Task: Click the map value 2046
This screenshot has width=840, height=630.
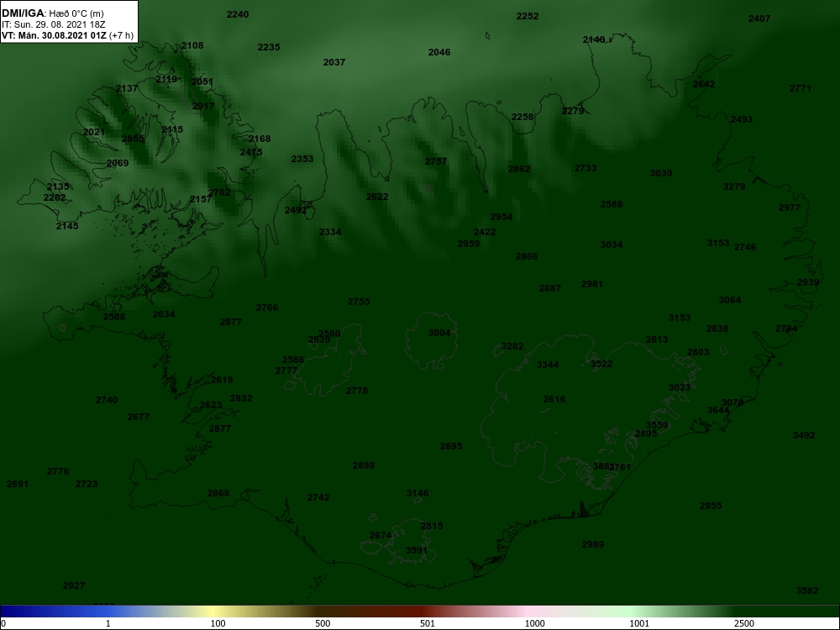Action: tap(439, 52)
